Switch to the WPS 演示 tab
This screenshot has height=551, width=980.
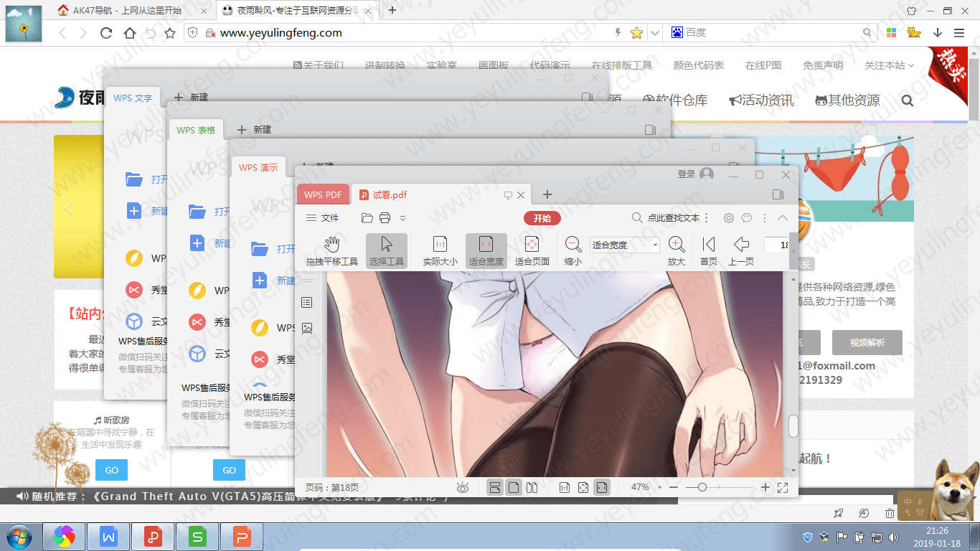[258, 168]
